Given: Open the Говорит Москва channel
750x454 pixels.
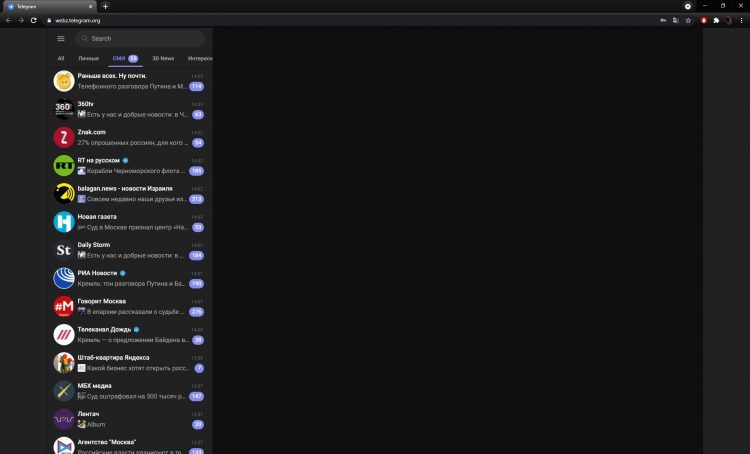Looking at the screenshot, I should (x=130, y=307).
